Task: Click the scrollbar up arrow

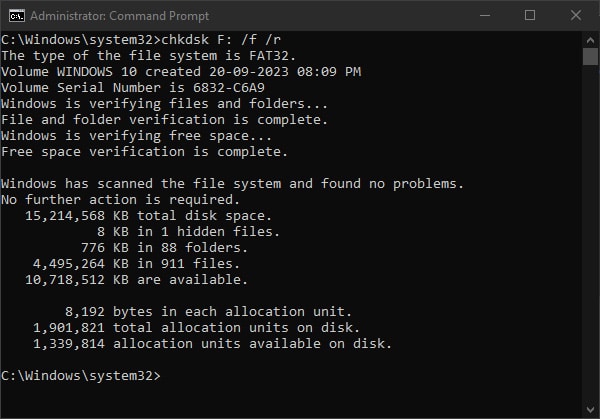Action: pos(590,38)
